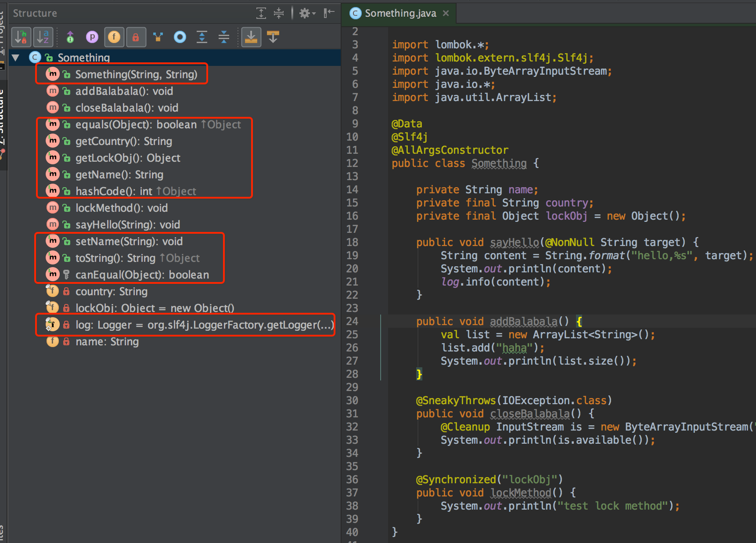Hide the Structure tool window
756x543 pixels.
(329, 13)
